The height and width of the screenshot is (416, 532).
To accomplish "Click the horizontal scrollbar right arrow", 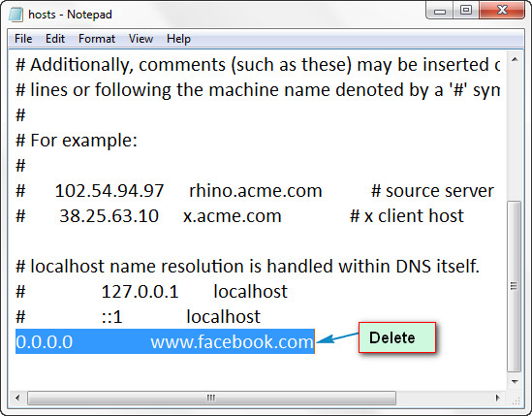I will point(498,398).
